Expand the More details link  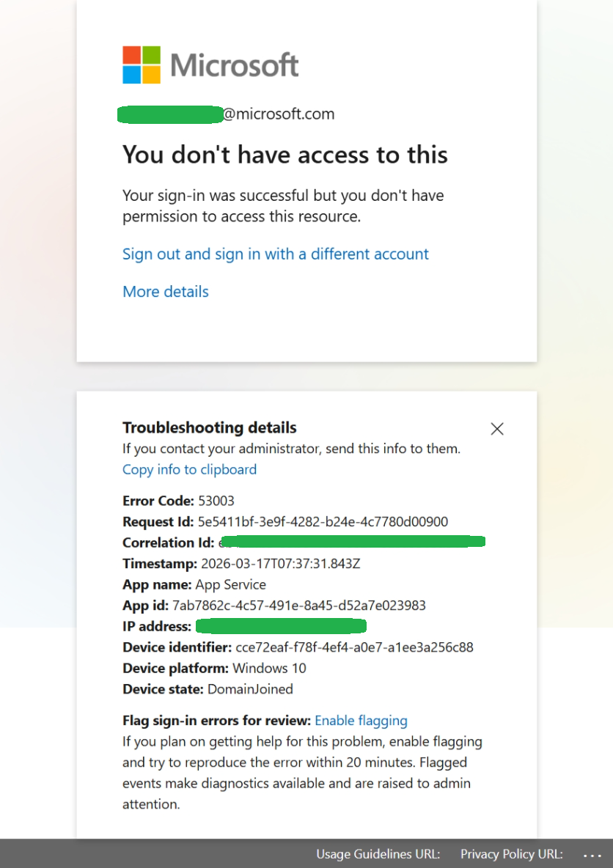pos(165,292)
